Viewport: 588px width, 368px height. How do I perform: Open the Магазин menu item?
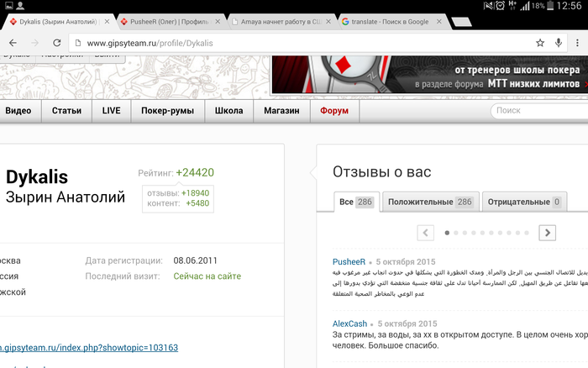pyautogui.click(x=281, y=111)
